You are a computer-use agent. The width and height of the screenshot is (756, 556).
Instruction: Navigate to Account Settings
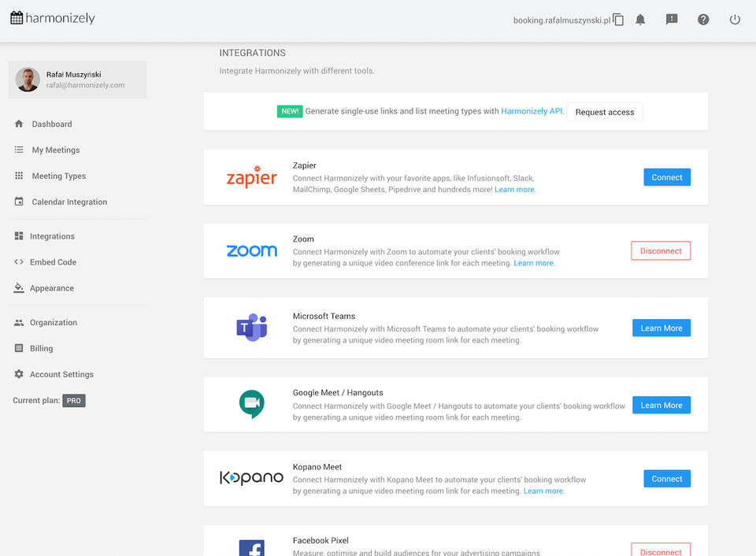pos(61,374)
